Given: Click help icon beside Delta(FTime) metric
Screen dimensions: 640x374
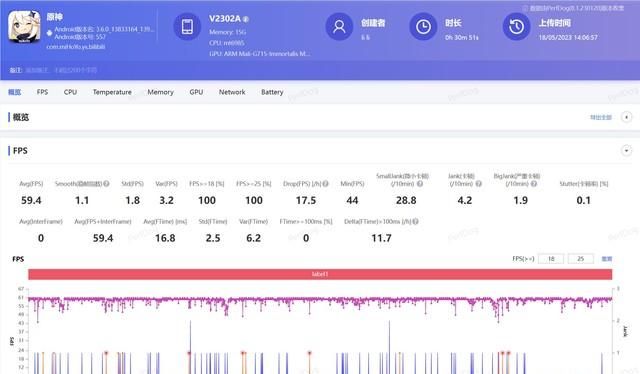Looking at the screenshot, I should [x=415, y=221].
